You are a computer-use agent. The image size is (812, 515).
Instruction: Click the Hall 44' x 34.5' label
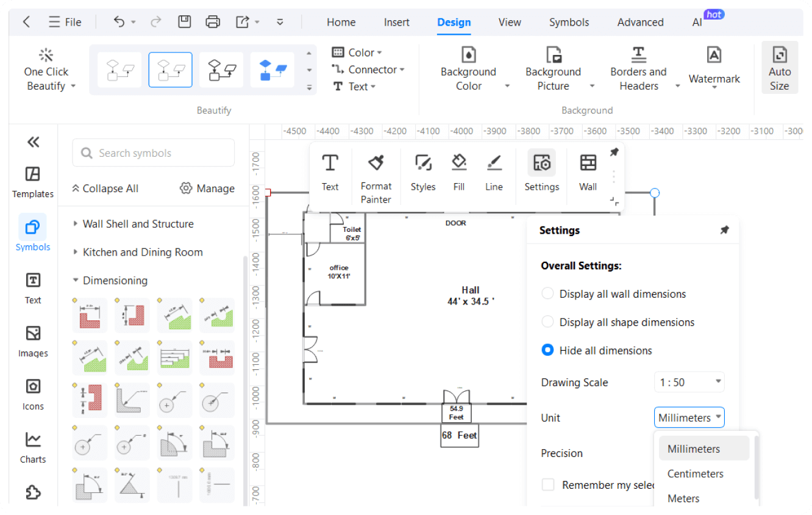click(470, 295)
